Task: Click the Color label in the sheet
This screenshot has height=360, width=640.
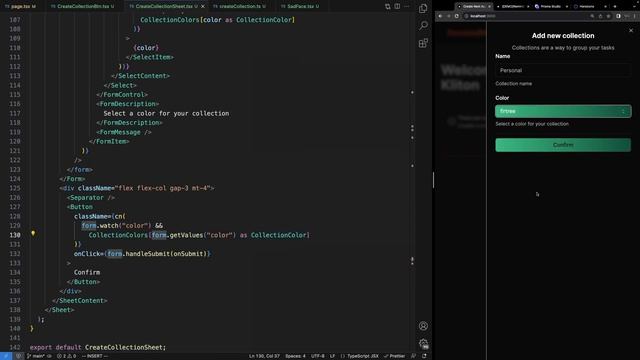Action: pyautogui.click(x=502, y=98)
